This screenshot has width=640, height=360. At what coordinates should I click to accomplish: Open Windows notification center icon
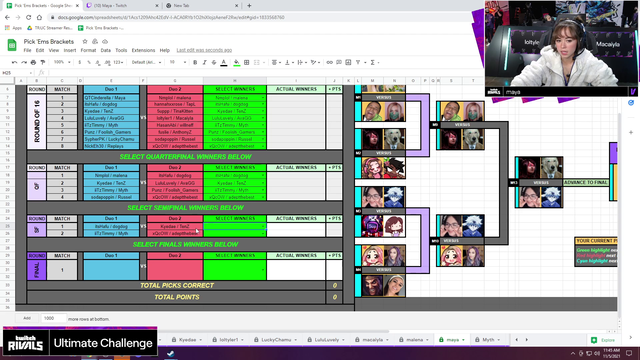pyautogui.click(x=629, y=353)
